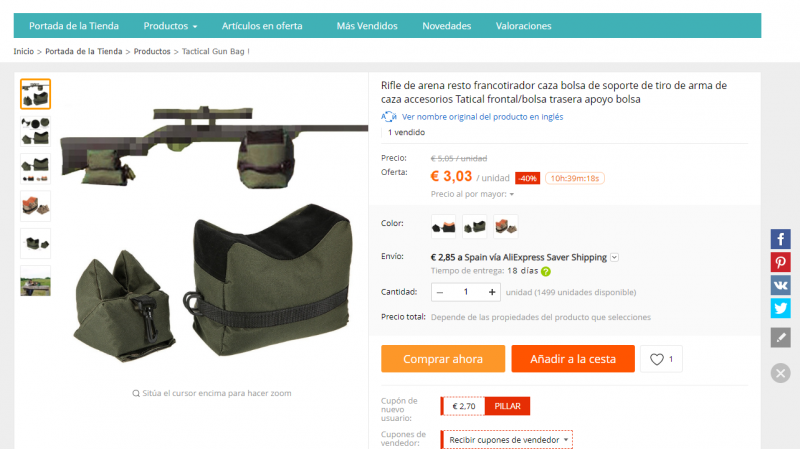Increase quantity with plus button
The image size is (800, 449).
[492, 292]
